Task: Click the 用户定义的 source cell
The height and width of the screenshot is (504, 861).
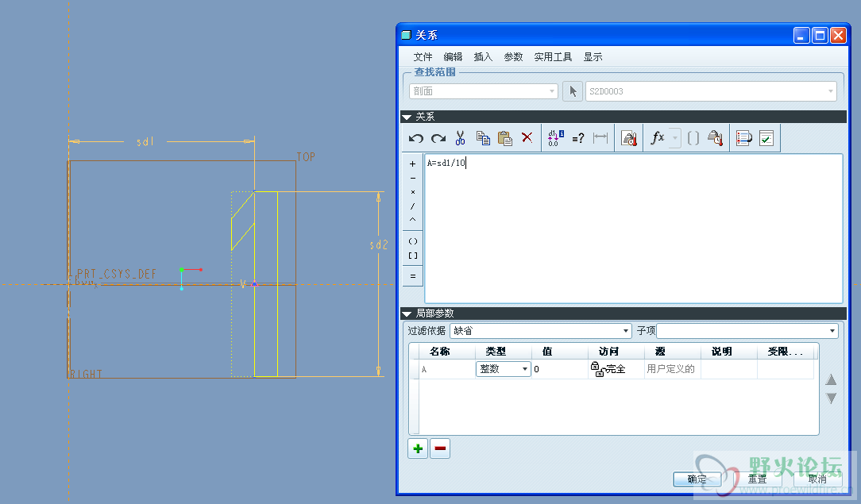Action: tap(671, 369)
